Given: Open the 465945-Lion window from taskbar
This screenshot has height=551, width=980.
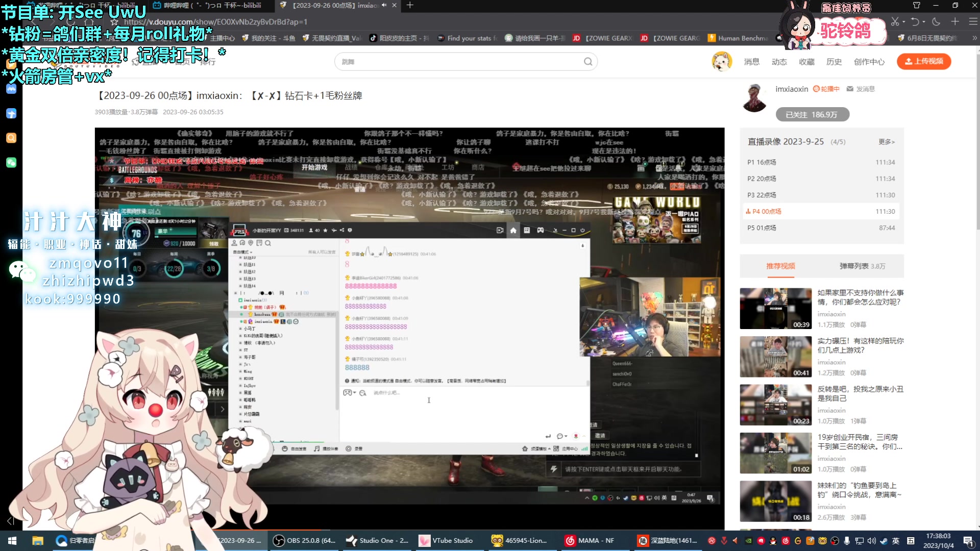Looking at the screenshot, I should (x=520, y=540).
